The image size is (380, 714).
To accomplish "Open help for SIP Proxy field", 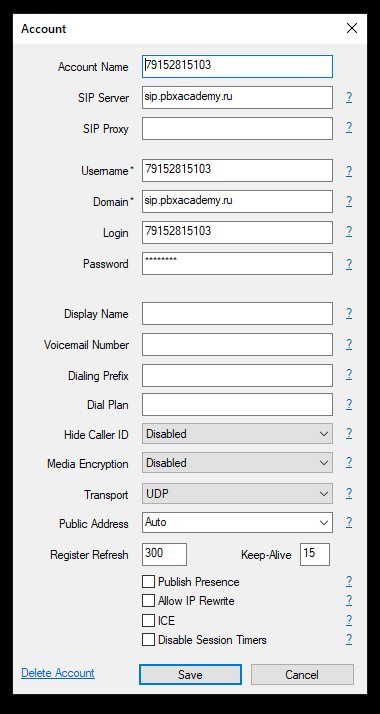I will (349, 128).
